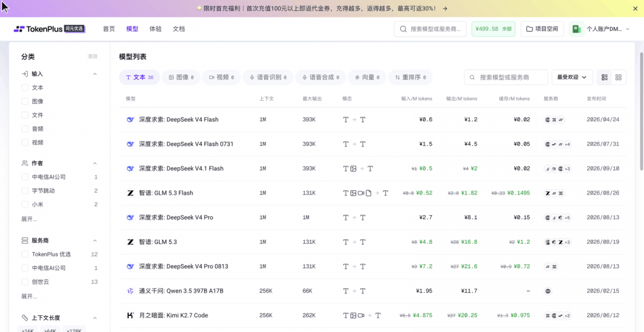
Task: Check the 文本 input filter
Action: tap(24, 88)
